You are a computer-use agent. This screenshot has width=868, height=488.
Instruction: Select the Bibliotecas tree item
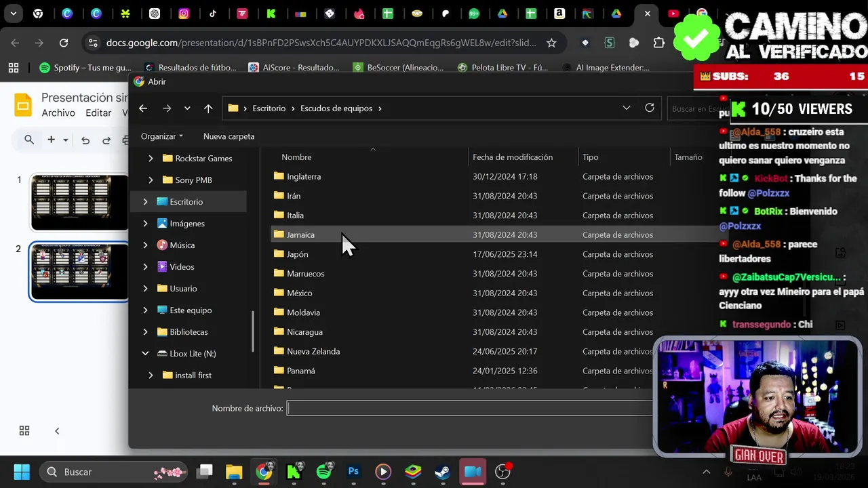click(x=189, y=332)
